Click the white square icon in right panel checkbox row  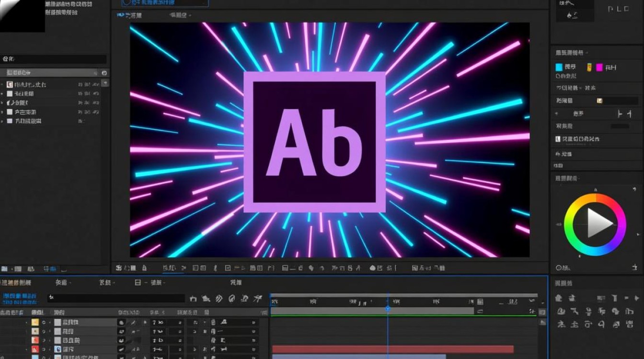(558, 139)
